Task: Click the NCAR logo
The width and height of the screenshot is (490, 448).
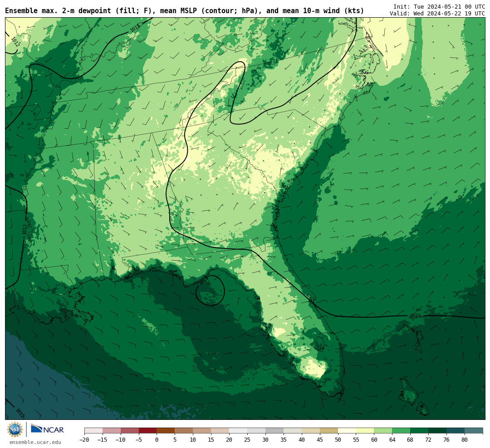Action: (x=47, y=429)
